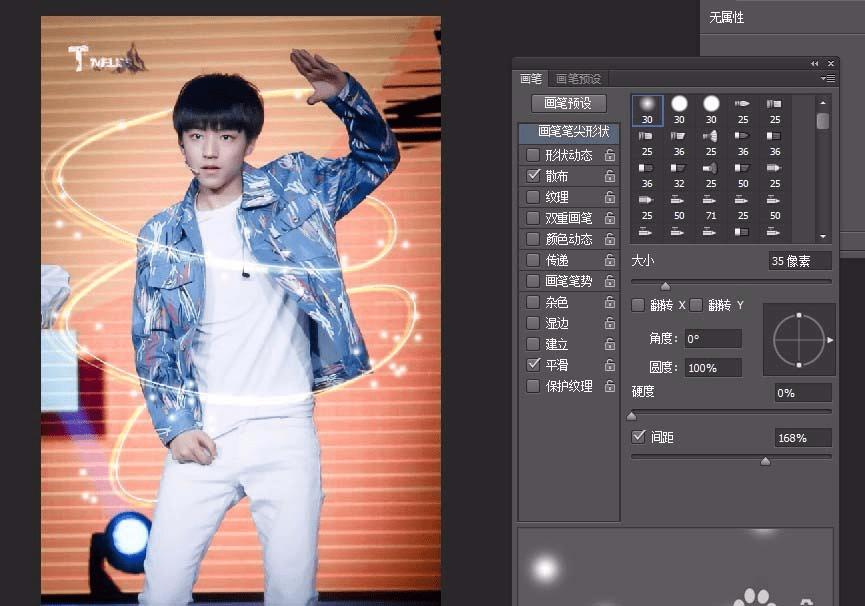
Task: Uncheck the 间距 spacing checkbox
Action: tap(638, 437)
